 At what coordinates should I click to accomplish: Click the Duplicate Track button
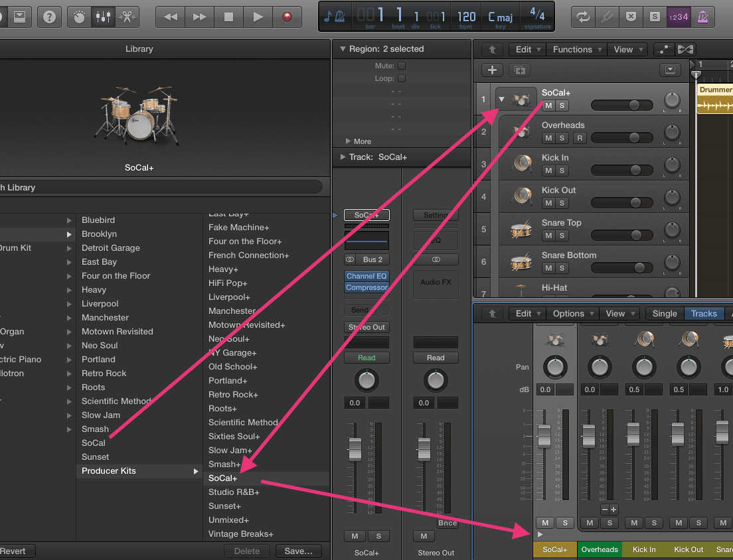coord(520,70)
